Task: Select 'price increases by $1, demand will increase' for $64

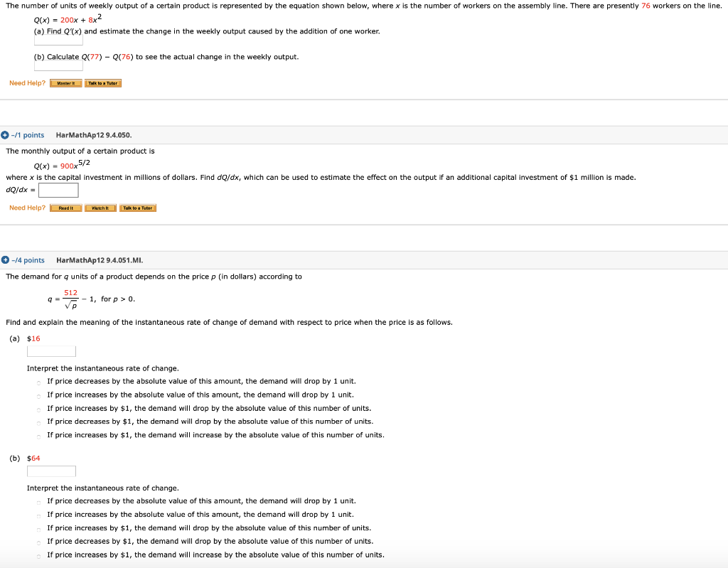Action: click(x=39, y=554)
